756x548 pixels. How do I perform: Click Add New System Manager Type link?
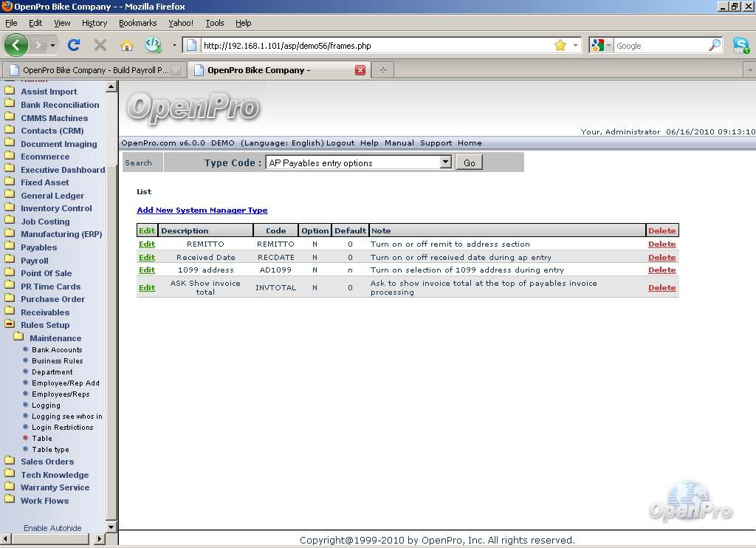[202, 210]
